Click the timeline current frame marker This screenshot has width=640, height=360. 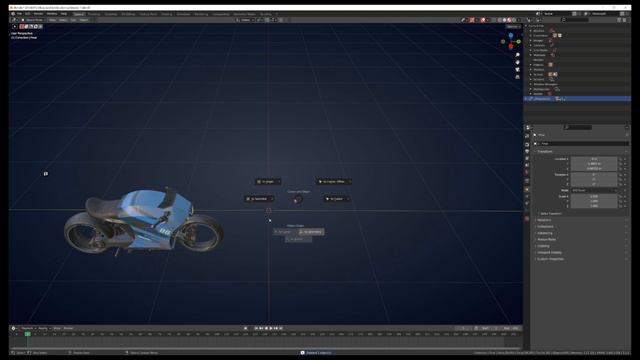pyautogui.click(x=28, y=334)
